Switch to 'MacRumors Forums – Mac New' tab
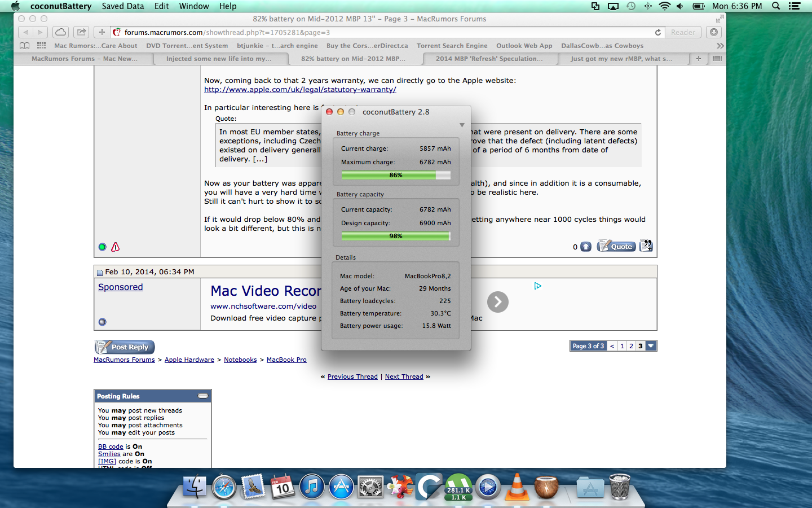 point(85,59)
